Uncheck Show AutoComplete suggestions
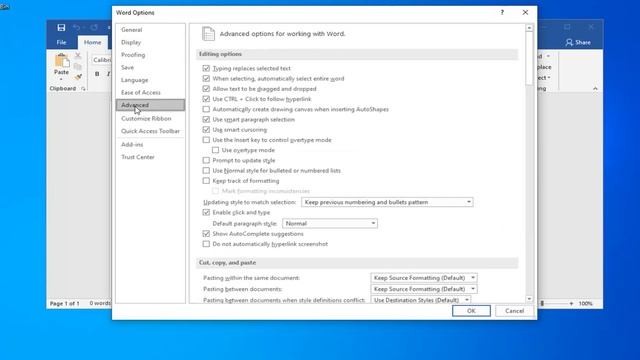This screenshot has width=640, height=360. pos(206,233)
